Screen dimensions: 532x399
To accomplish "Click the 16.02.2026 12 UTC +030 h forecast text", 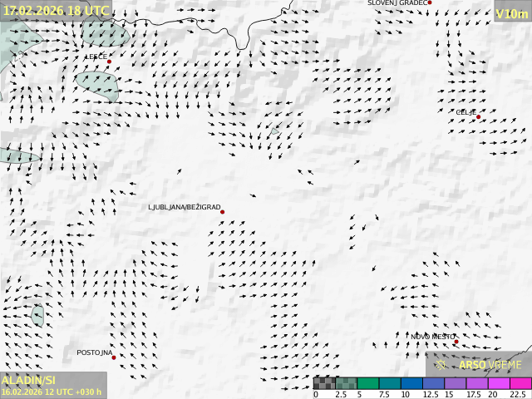I will [x=52, y=392].
